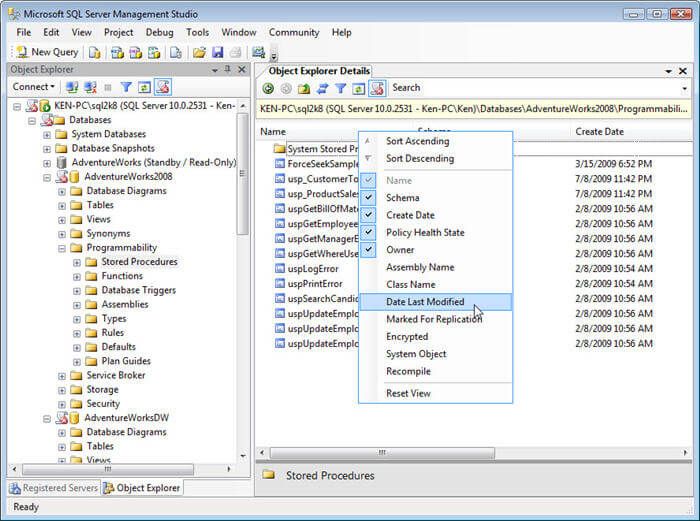Click the Synchronize arrows icon in Details toolbar

click(322, 88)
